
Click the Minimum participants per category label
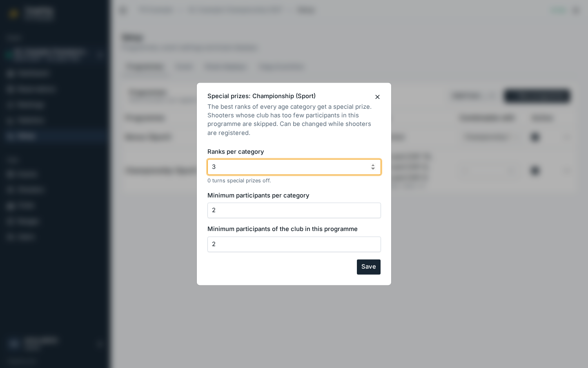coord(258,195)
